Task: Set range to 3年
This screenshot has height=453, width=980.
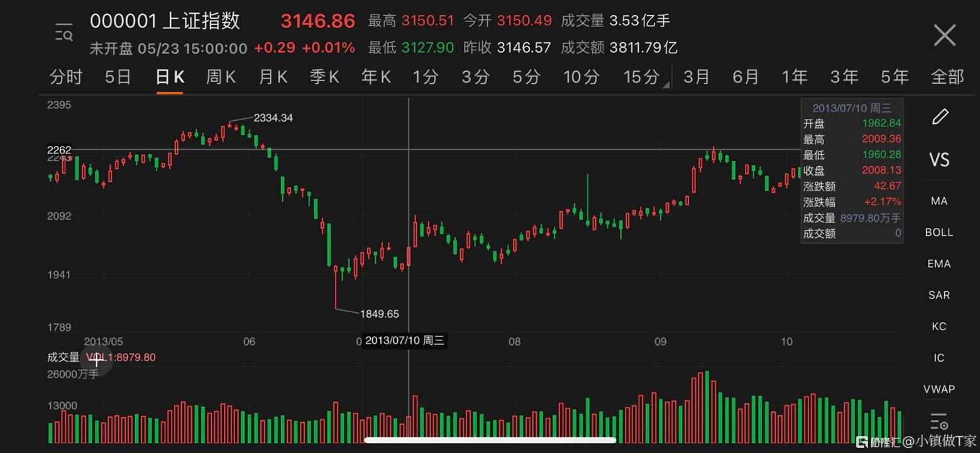Action: 844,77
